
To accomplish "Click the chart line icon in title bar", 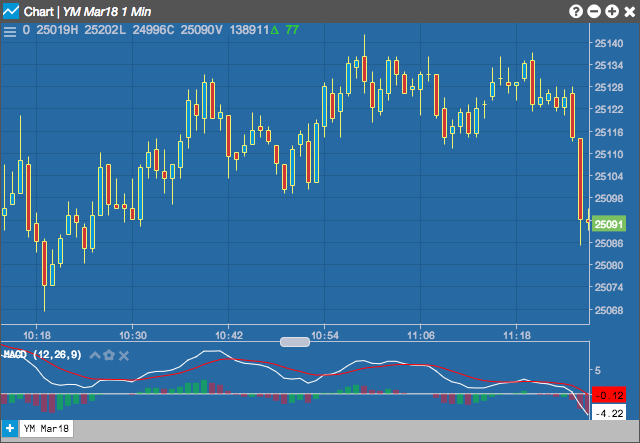I will (x=11, y=11).
